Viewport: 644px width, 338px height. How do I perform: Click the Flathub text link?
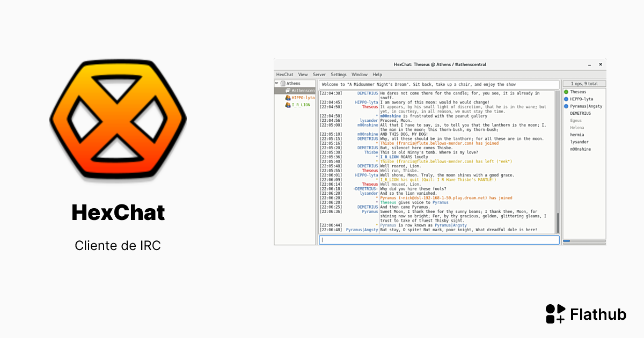599,315
